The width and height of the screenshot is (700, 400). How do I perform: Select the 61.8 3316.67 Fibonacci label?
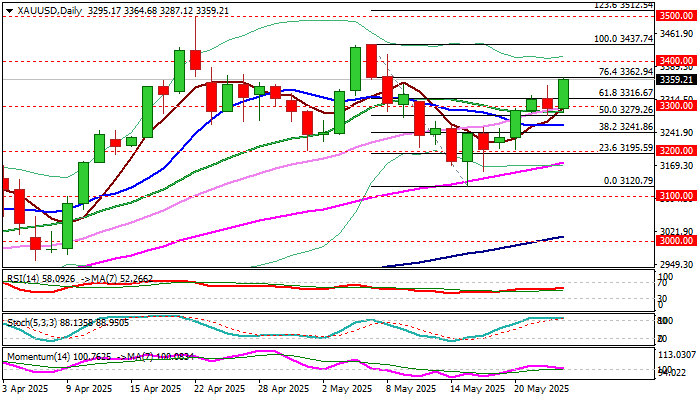coord(625,93)
